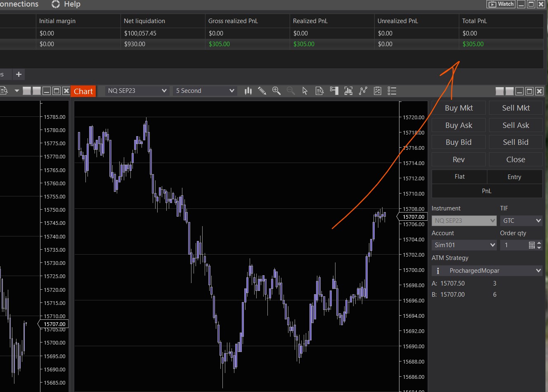
Task: Click the zoom in magnifier icon
Action: [276, 91]
